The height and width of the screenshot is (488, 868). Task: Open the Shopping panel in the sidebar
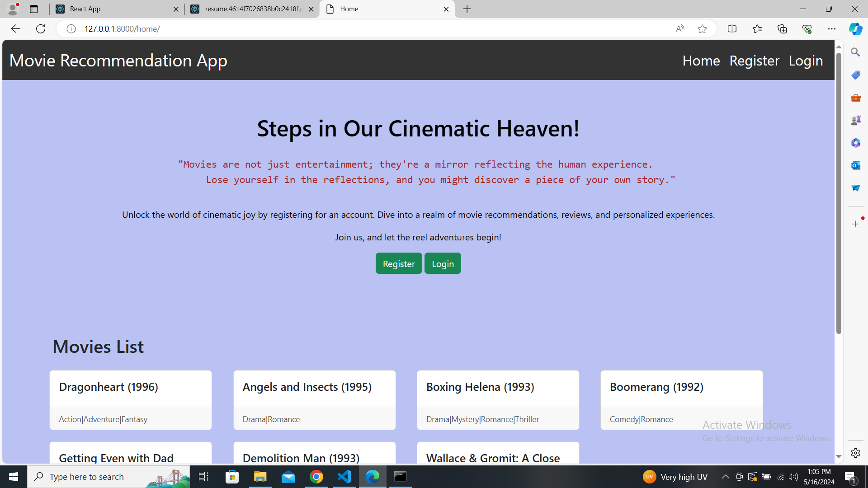click(x=855, y=75)
